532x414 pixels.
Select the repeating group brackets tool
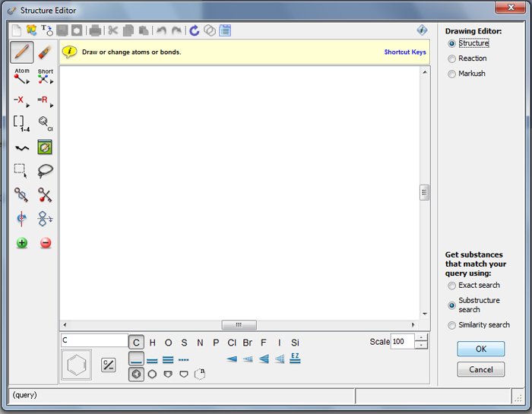(21, 123)
